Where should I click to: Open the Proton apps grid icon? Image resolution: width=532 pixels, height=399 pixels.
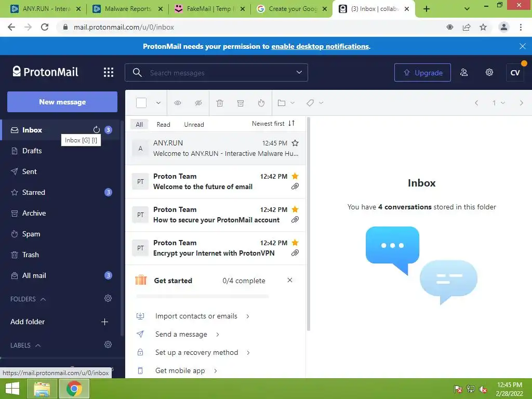pyautogui.click(x=108, y=72)
